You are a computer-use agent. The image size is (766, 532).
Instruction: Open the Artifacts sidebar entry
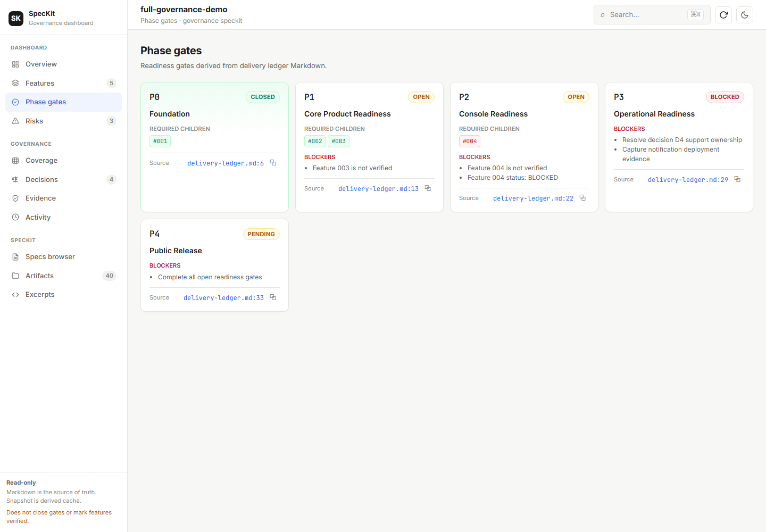(63, 276)
